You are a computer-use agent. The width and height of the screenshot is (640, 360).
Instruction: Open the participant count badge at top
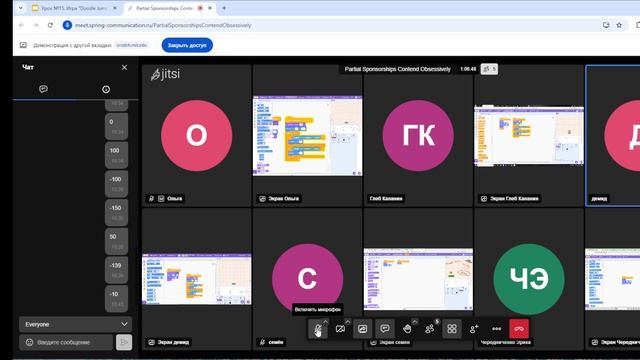tap(489, 69)
